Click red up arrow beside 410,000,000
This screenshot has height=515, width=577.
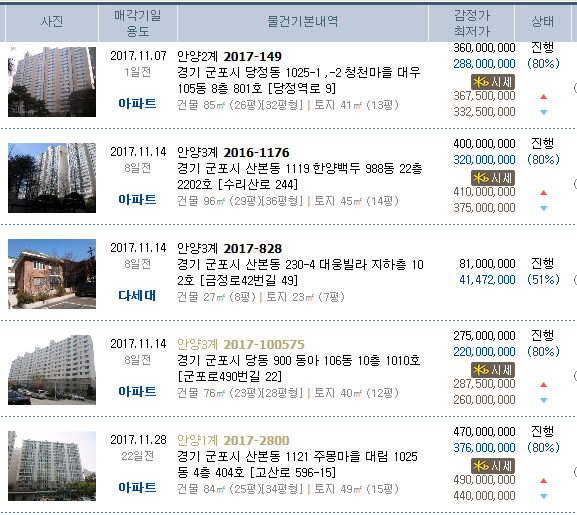point(544,192)
